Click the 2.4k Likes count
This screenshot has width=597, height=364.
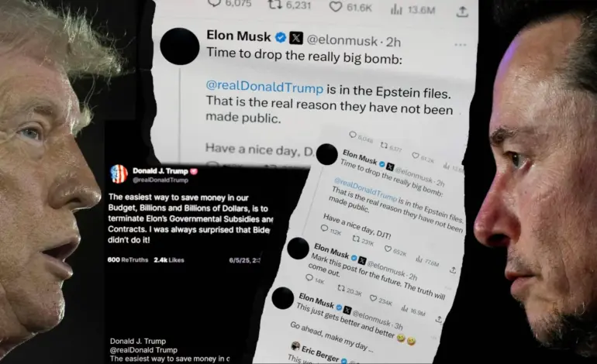(x=169, y=260)
